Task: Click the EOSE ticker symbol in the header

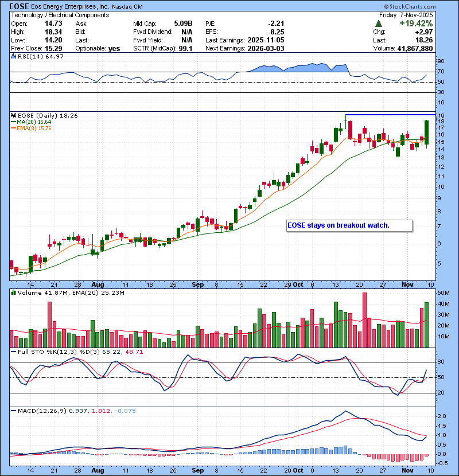Action: 19,6
